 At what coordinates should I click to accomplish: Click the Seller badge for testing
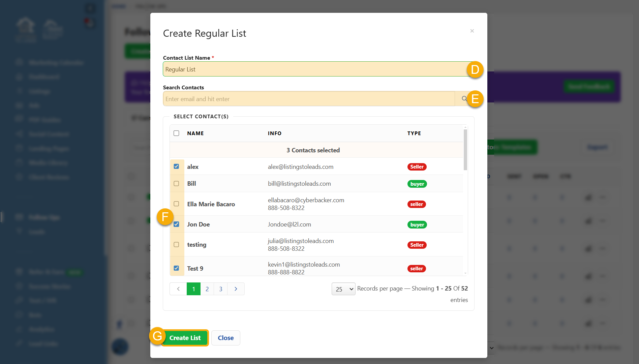[x=417, y=245]
